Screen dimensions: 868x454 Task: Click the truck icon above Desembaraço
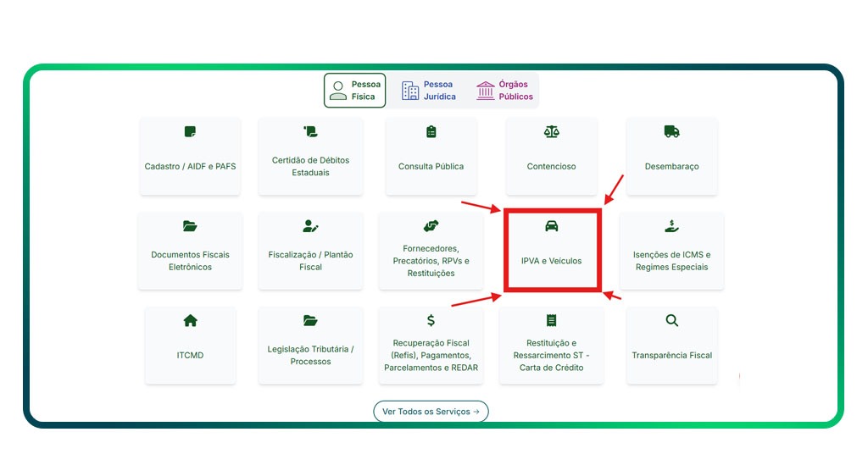(671, 132)
